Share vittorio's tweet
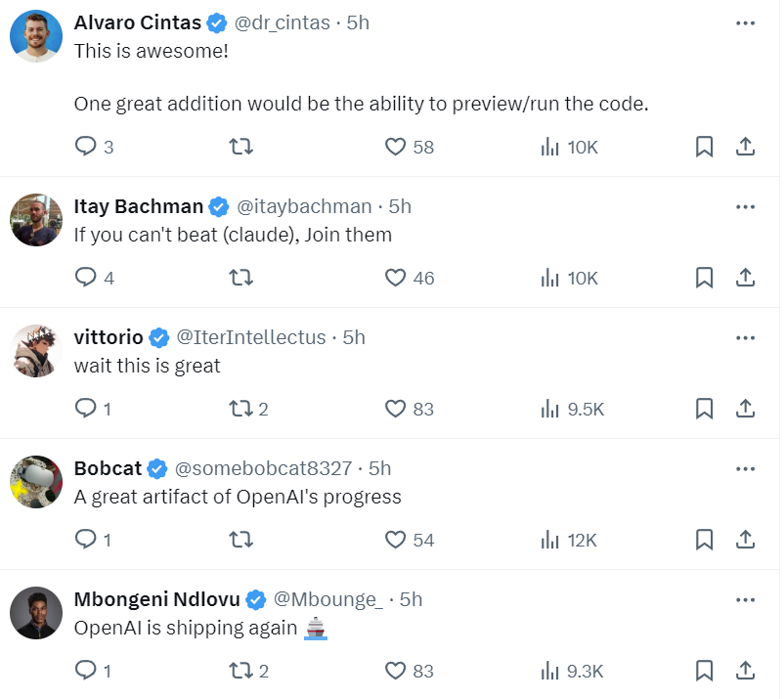The width and height of the screenshot is (784, 699). click(745, 409)
